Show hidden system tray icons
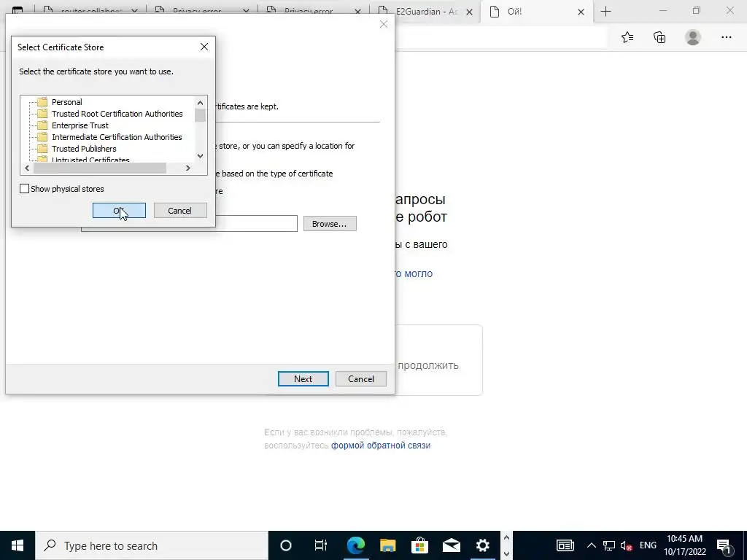 pyautogui.click(x=591, y=545)
